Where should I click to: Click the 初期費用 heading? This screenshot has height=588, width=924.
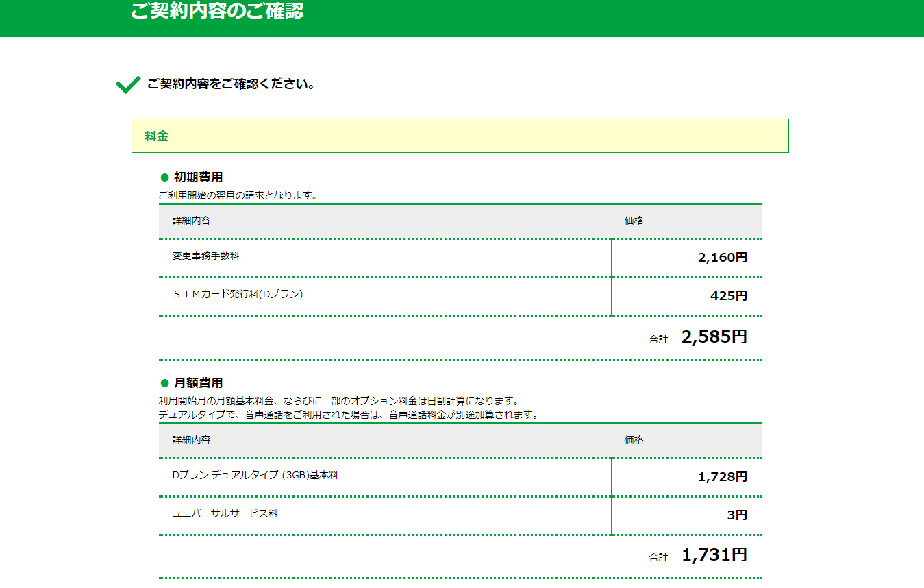(x=198, y=177)
